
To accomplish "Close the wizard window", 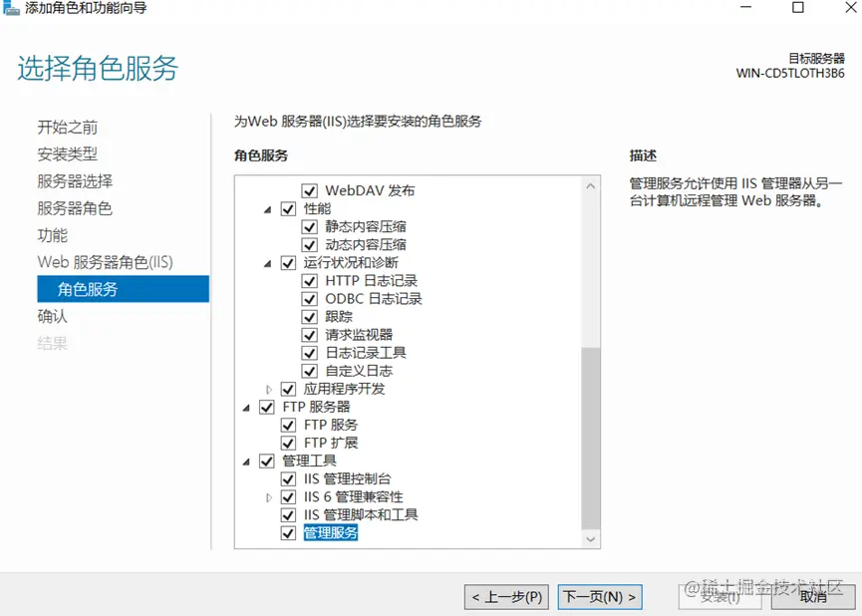I will tap(850, 7).
